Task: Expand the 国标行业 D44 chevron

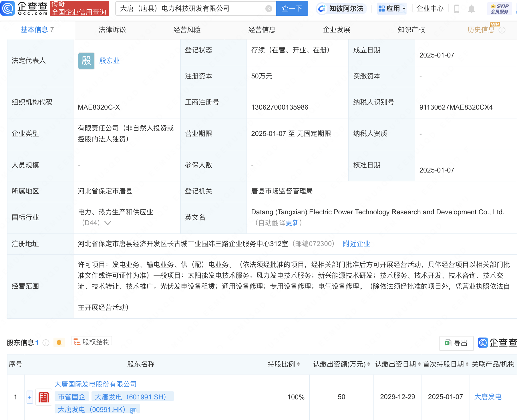Action: (107, 223)
